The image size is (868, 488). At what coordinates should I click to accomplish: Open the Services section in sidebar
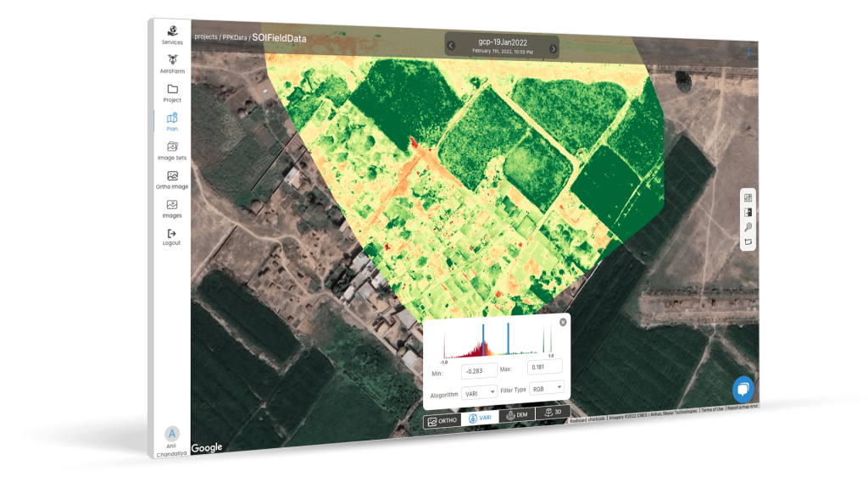pos(172,32)
